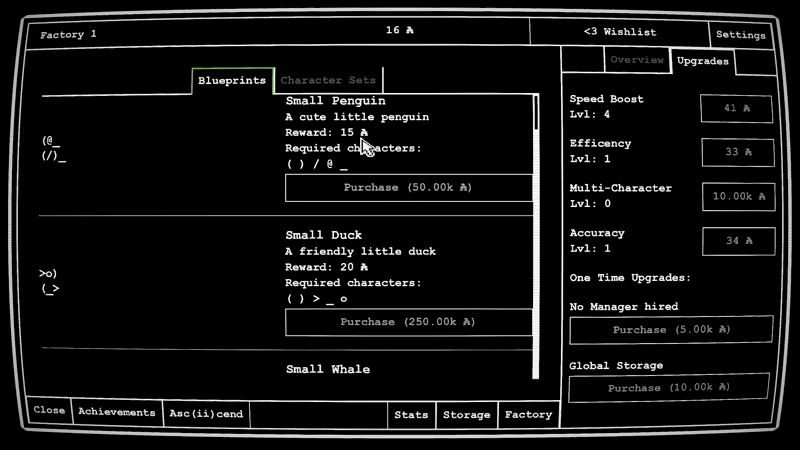This screenshot has height=450, width=800.
Task: Open the Settings menu
Action: pos(740,35)
